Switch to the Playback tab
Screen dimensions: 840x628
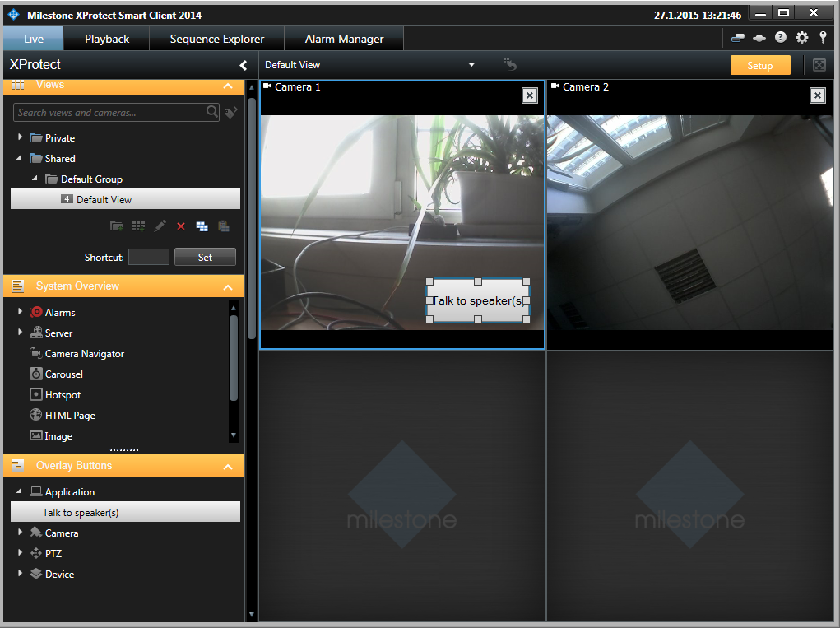[107, 39]
